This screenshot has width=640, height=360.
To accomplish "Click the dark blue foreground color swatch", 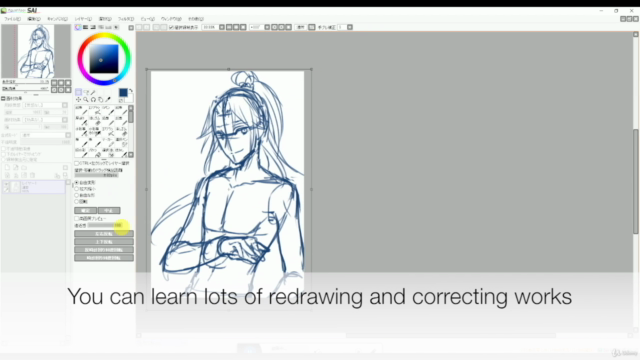I will click(x=123, y=93).
